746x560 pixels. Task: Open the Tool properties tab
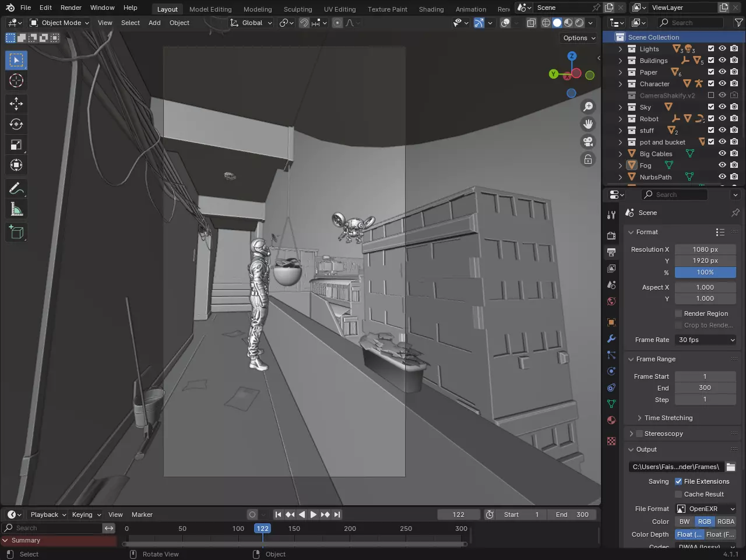pyautogui.click(x=611, y=215)
